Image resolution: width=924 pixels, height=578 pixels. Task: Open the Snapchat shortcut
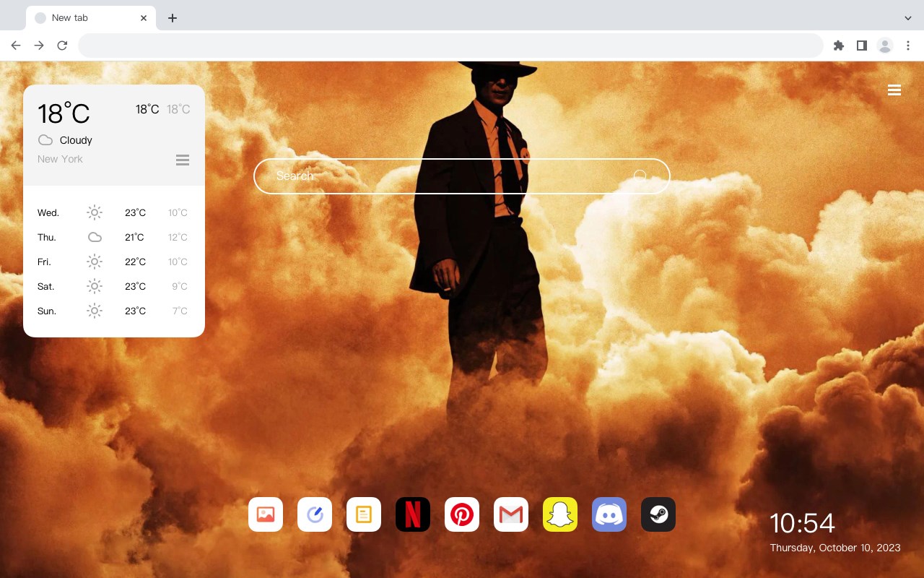click(560, 514)
